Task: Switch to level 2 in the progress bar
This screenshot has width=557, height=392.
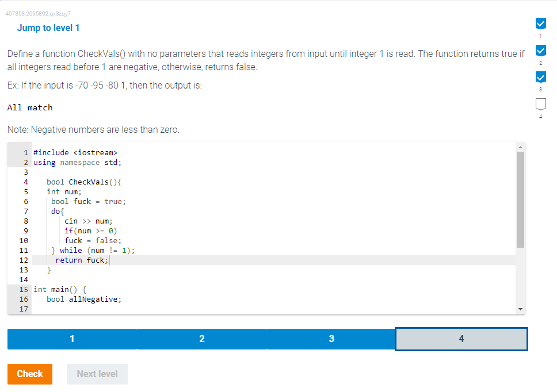Action: [201, 339]
